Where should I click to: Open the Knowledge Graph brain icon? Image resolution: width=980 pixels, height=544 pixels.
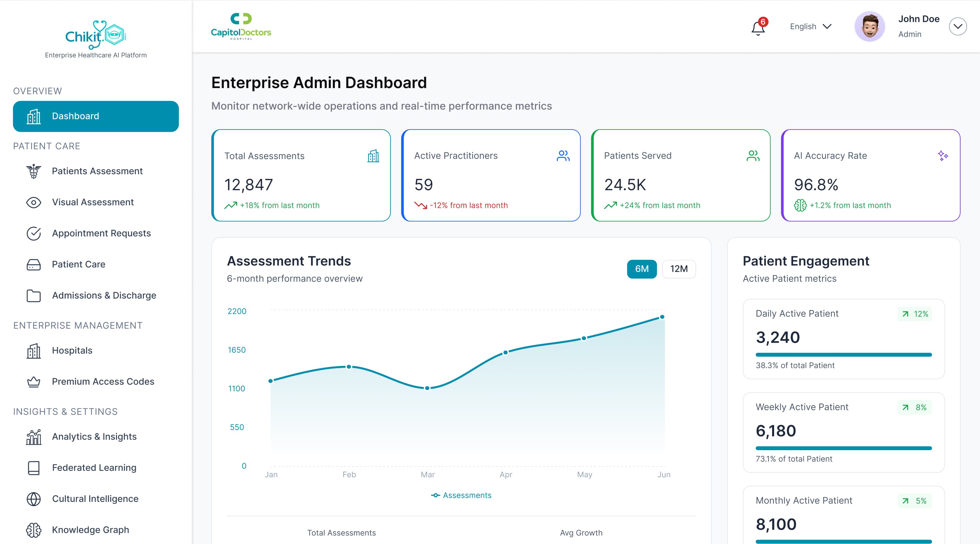34,530
